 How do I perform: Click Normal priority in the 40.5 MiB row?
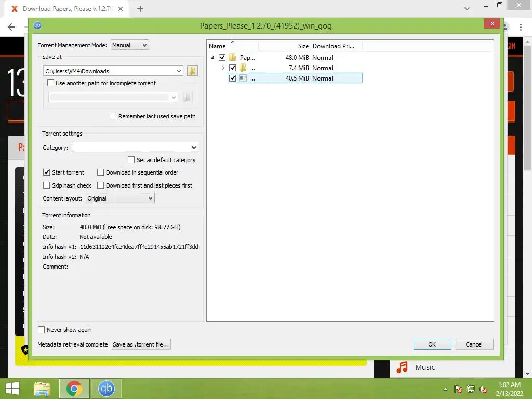[323, 78]
